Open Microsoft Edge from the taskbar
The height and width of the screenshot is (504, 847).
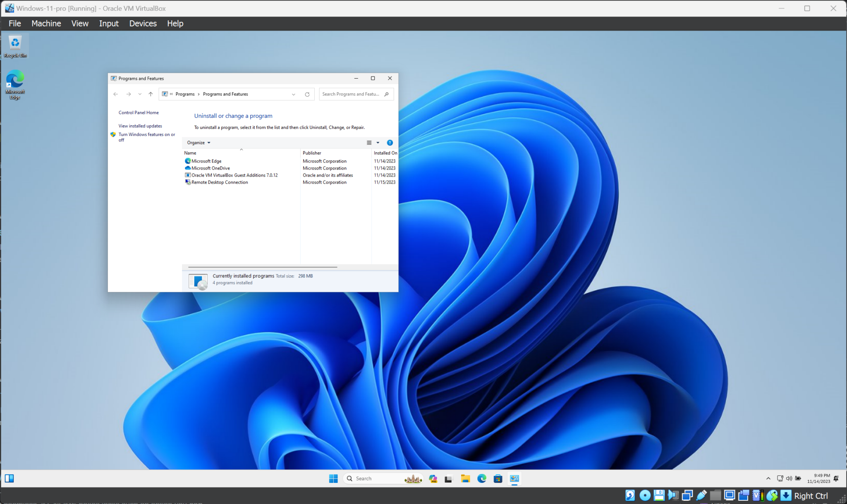point(482,478)
